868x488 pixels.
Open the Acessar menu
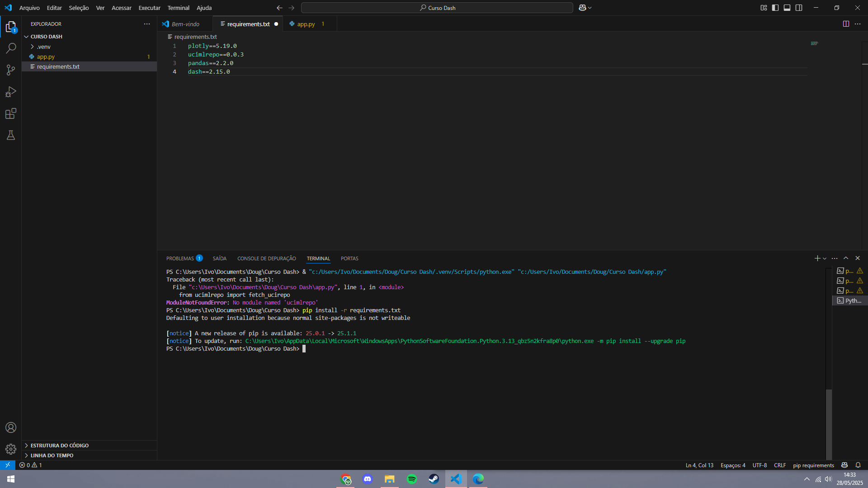(x=122, y=8)
